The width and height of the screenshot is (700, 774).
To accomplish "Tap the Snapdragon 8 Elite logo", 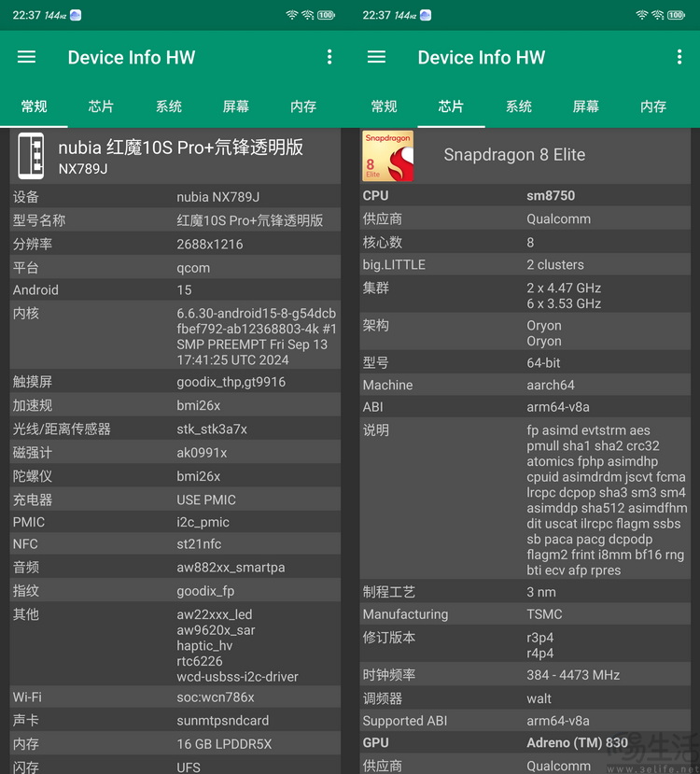I will coord(387,156).
